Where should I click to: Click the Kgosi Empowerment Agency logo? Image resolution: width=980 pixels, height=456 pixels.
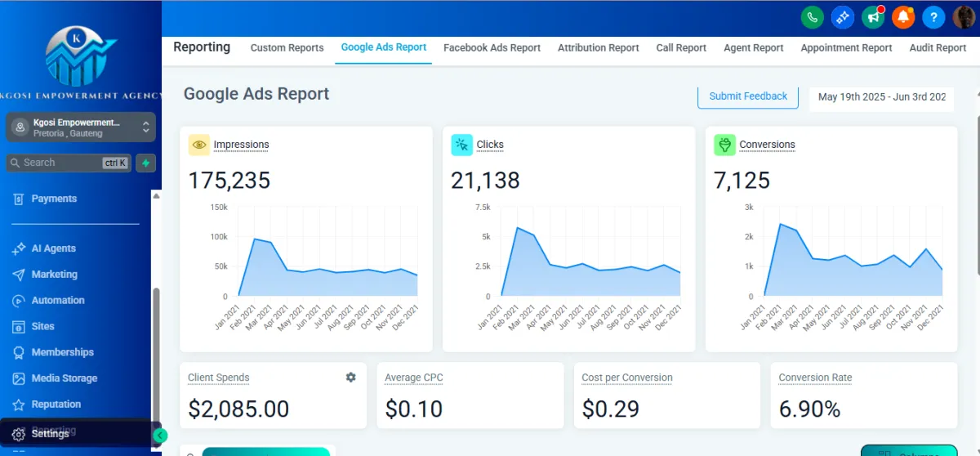(80, 64)
